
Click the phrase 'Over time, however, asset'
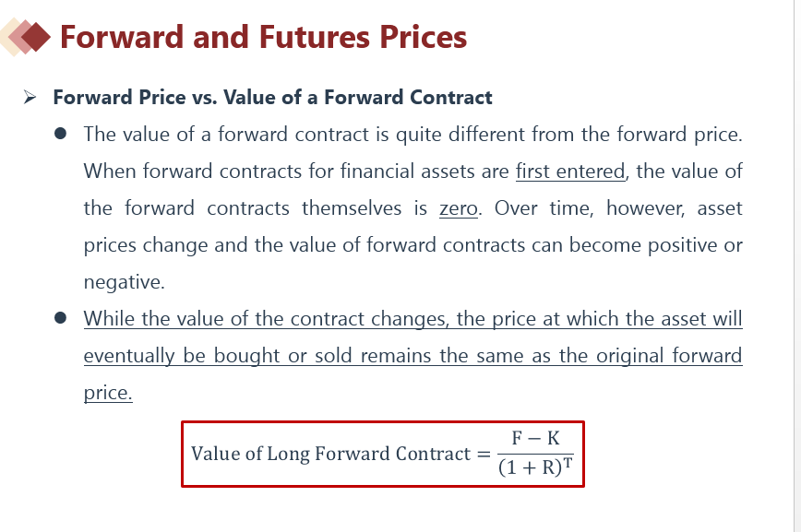tap(618, 208)
